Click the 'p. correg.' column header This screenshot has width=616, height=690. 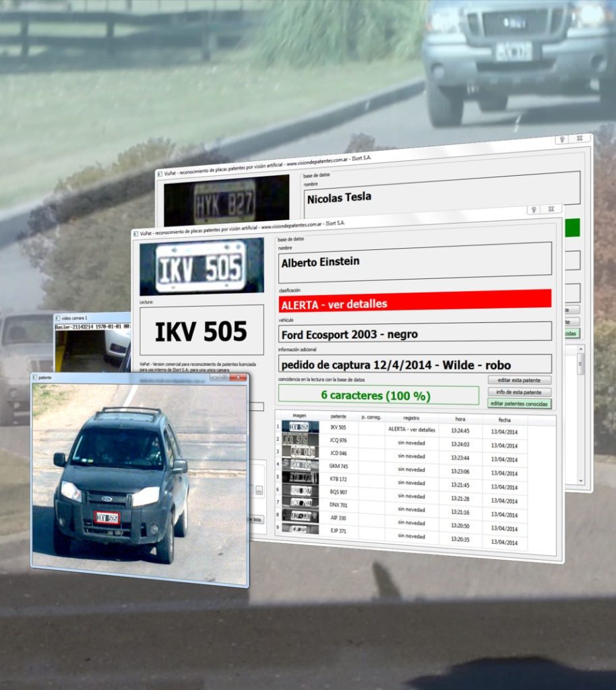pos(371,417)
